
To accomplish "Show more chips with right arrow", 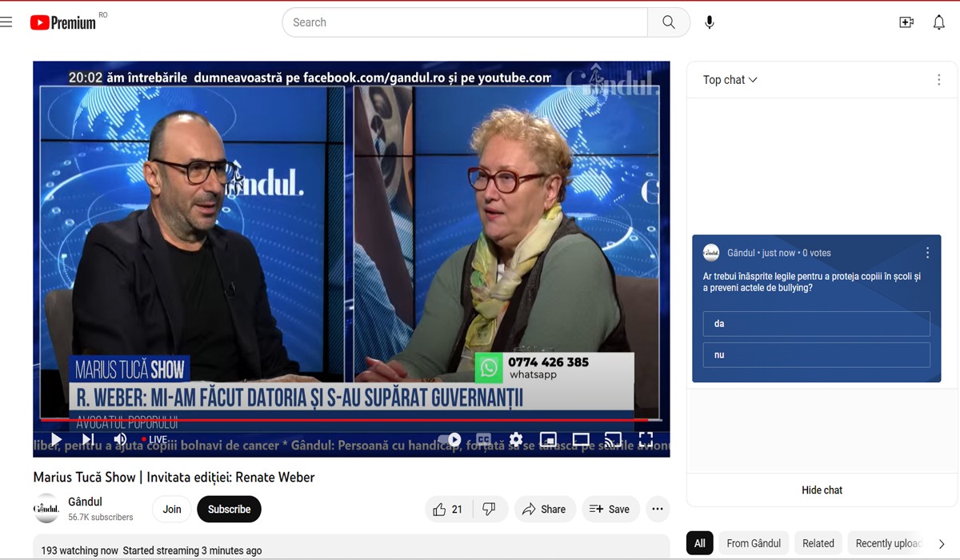I will pos(942,544).
